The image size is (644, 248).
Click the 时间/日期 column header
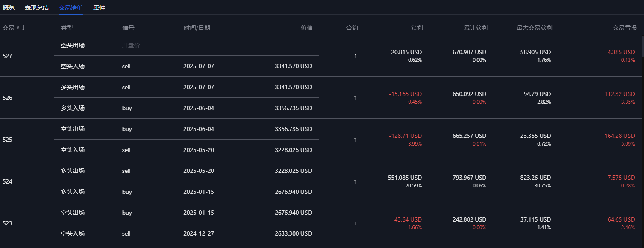[x=197, y=28]
